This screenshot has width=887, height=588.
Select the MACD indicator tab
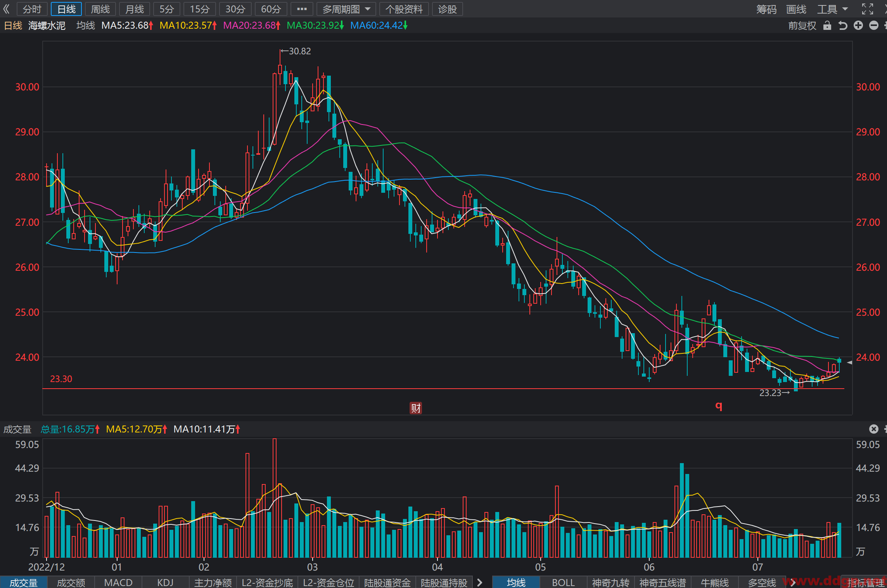pos(118,582)
